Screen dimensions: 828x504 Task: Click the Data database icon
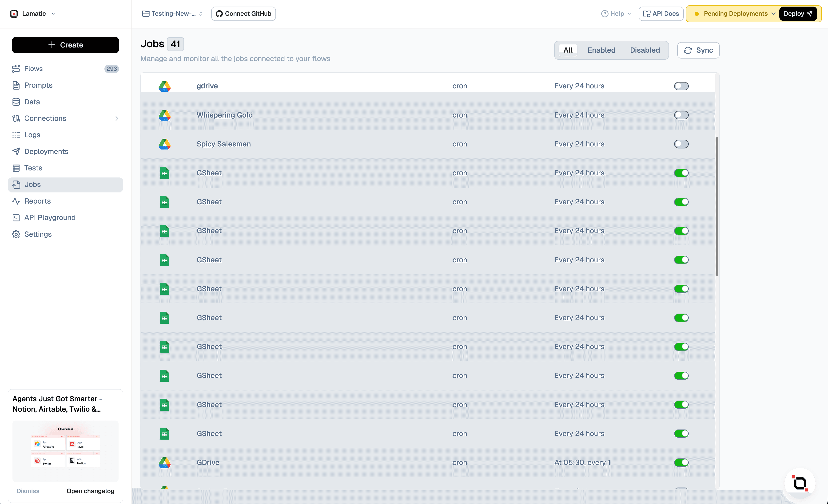[x=16, y=102]
